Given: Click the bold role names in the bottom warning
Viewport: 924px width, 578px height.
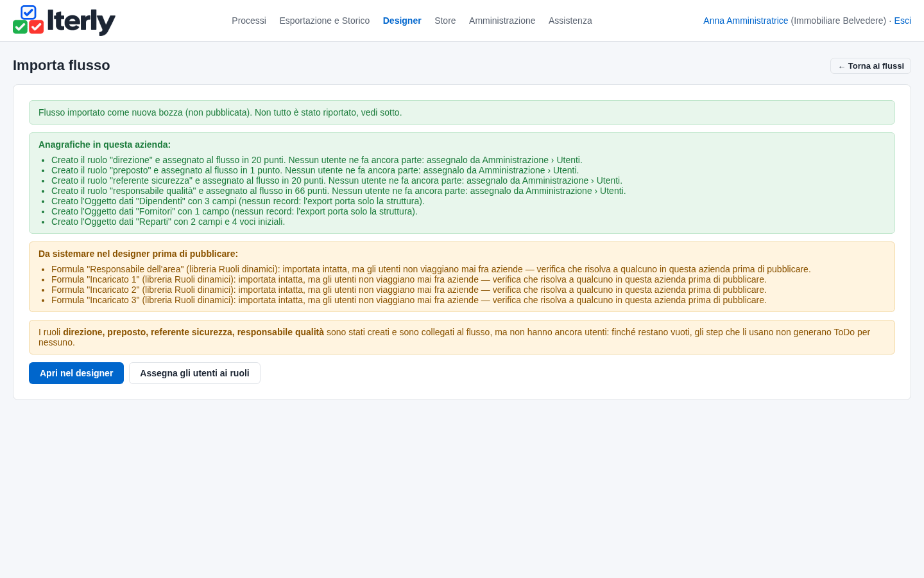Looking at the screenshot, I should [x=193, y=332].
